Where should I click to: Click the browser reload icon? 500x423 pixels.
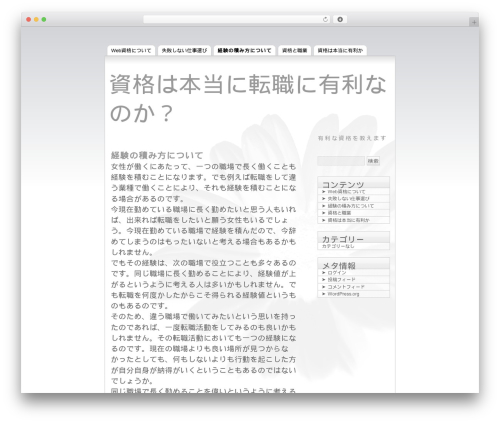click(325, 19)
